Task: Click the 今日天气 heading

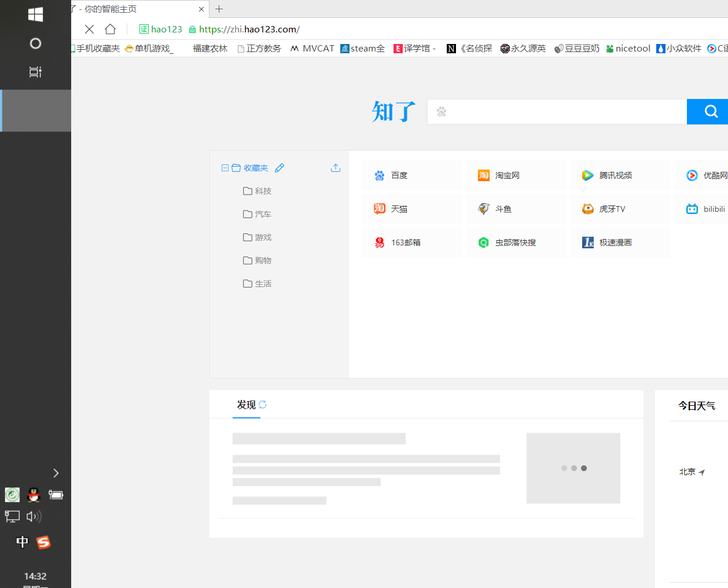Action: click(697, 406)
